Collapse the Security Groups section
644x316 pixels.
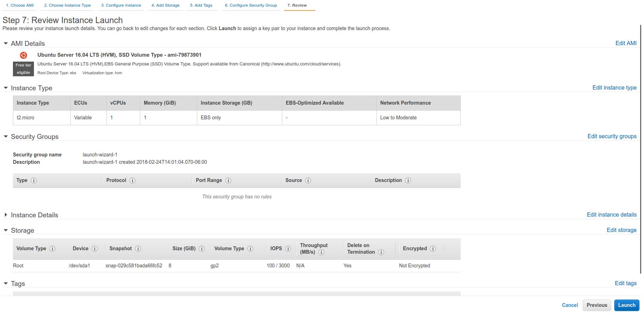click(x=6, y=136)
